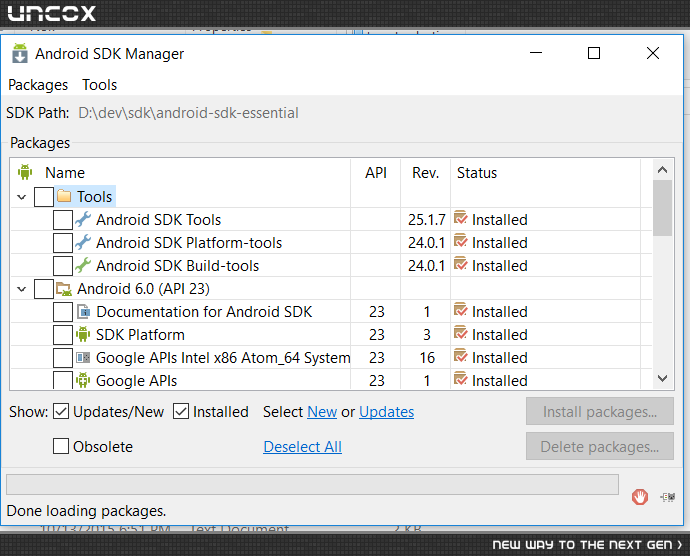Check the Android SDK Platform-tools checkbox

[63, 243]
